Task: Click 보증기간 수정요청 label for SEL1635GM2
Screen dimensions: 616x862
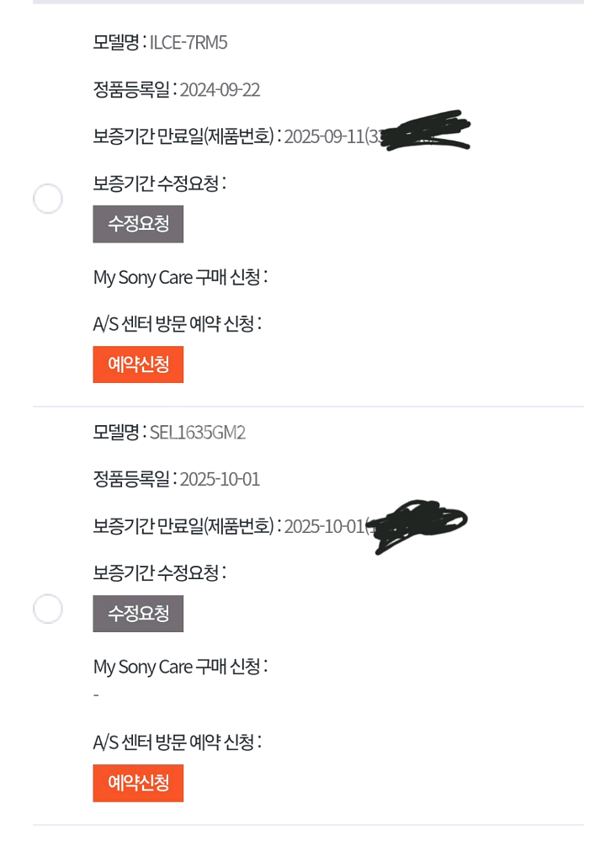Action: [159, 573]
